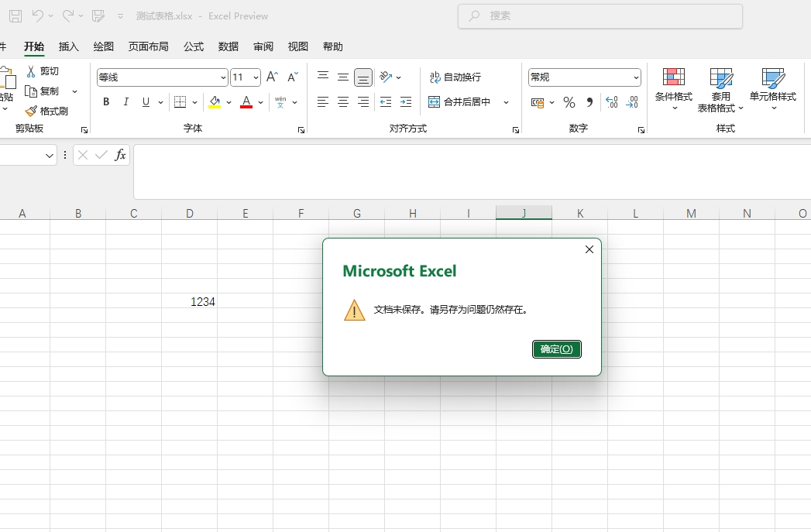
Task: Open the font name dropdown (等线)
Action: coord(223,77)
